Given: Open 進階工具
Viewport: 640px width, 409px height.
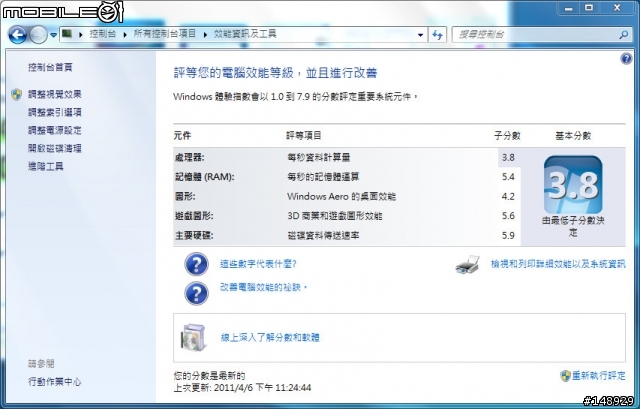Looking at the screenshot, I should click(x=46, y=166).
